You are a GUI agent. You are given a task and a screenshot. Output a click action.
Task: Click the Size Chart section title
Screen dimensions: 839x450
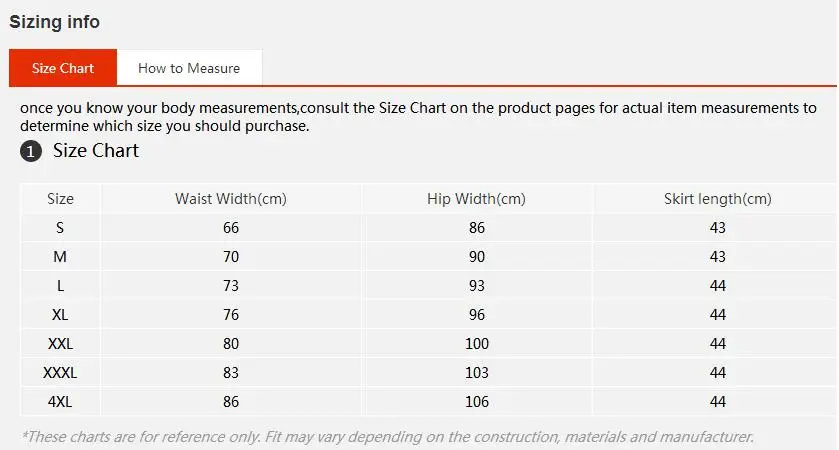click(x=96, y=151)
